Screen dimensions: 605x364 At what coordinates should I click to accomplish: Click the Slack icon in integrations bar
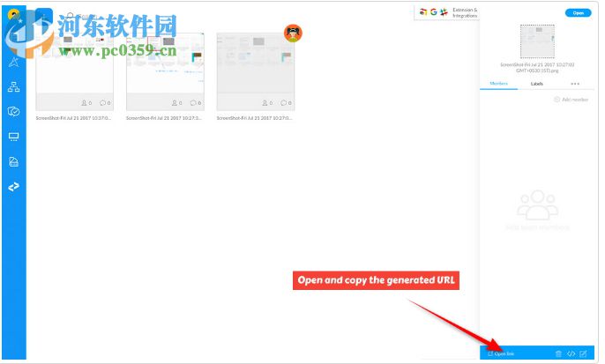click(x=444, y=12)
